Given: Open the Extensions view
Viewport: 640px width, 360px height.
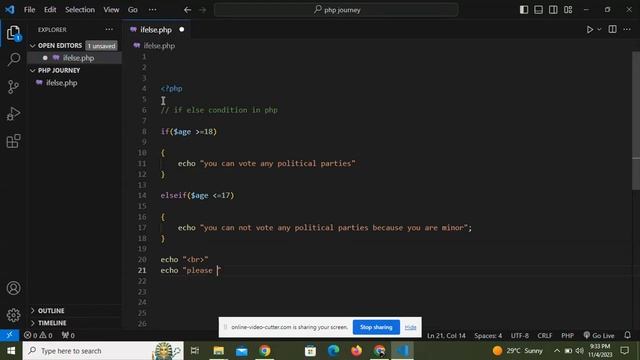Looking at the screenshot, I should pos(13,141).
